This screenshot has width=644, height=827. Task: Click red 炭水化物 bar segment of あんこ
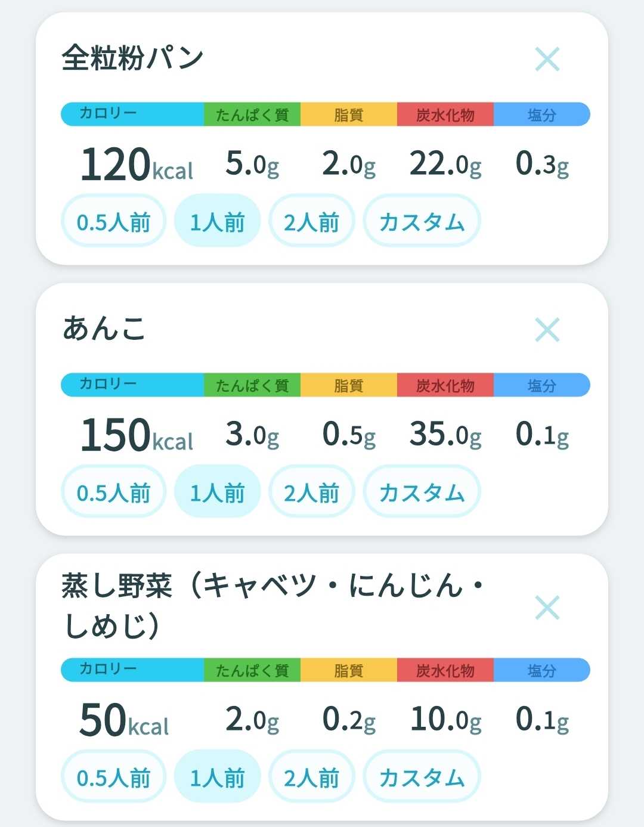click(x=445, y=385)
